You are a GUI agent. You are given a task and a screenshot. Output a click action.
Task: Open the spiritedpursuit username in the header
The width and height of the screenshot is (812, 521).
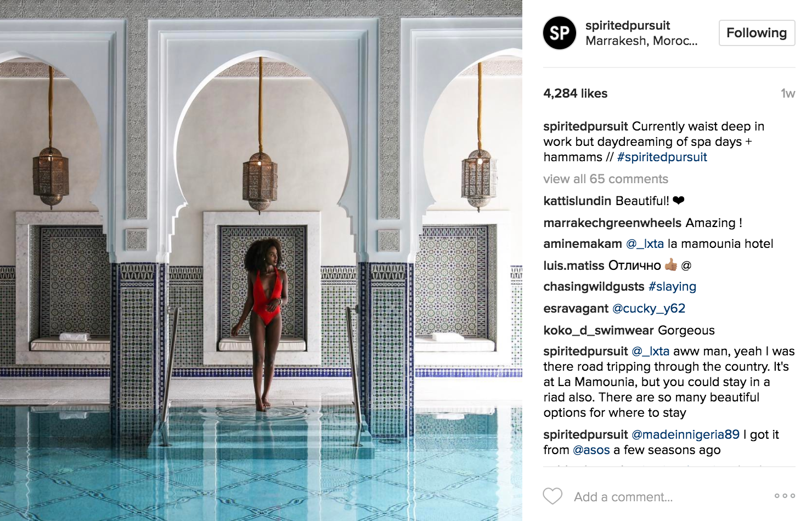click(x=628, y=25)
